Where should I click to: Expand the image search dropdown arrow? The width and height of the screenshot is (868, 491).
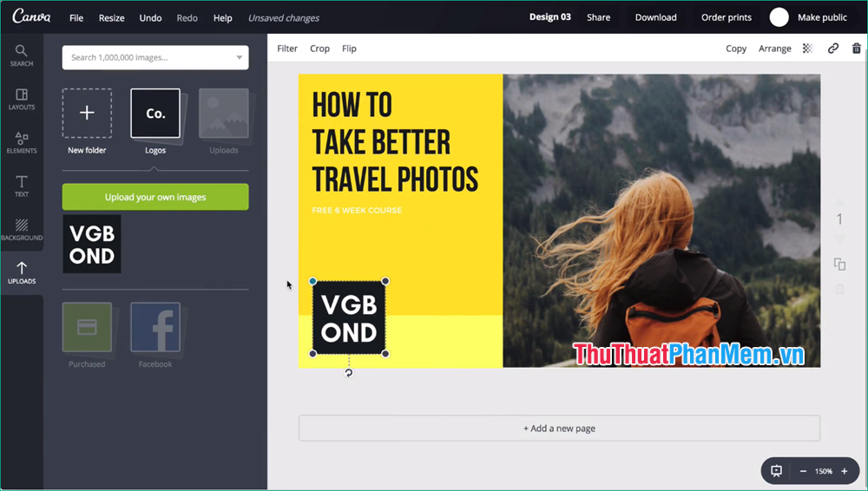pos(240,57)
